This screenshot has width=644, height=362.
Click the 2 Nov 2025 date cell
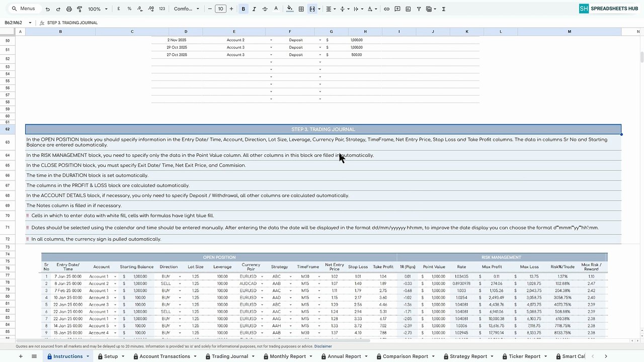coord(177,40)
